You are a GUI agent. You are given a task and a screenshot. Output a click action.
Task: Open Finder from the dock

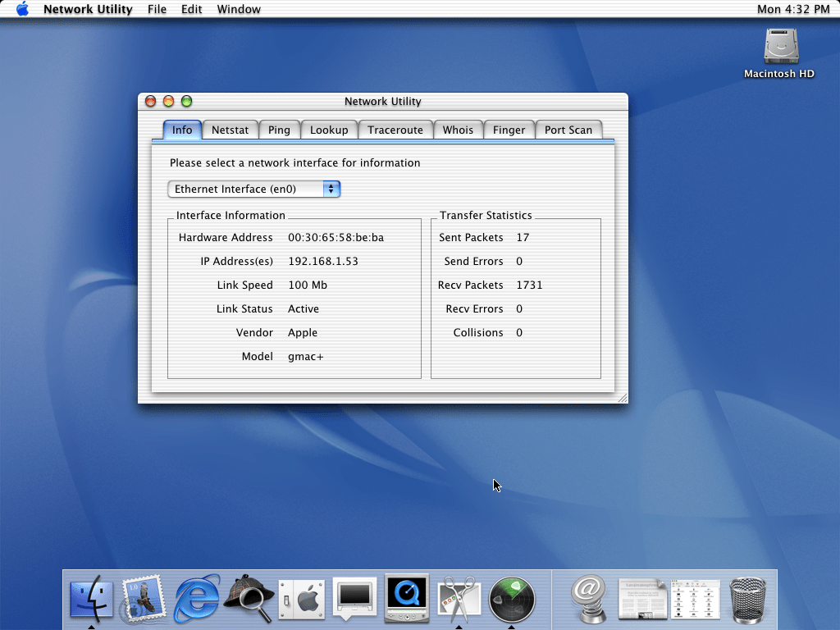coord(92,599)
